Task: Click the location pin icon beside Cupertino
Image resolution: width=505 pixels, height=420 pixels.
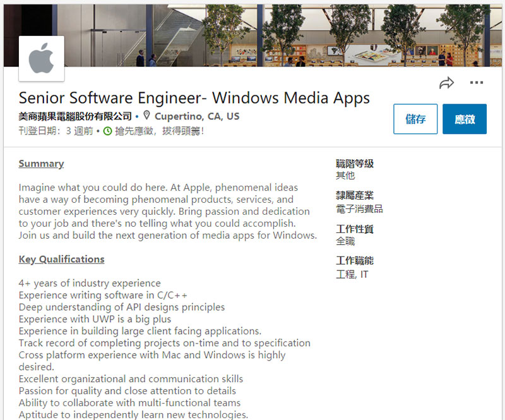Action: point(146,116)
